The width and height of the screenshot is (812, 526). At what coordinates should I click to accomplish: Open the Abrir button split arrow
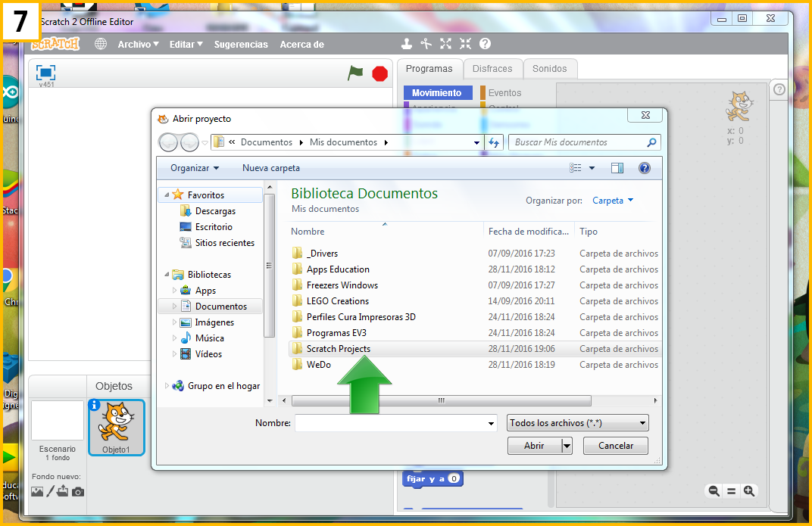pos(567,446)
